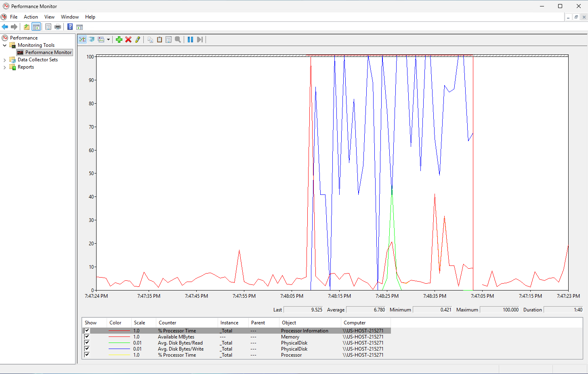The image size is (588, 374).
Task: Click the Average value field showing 6.780
Action: 366,310
